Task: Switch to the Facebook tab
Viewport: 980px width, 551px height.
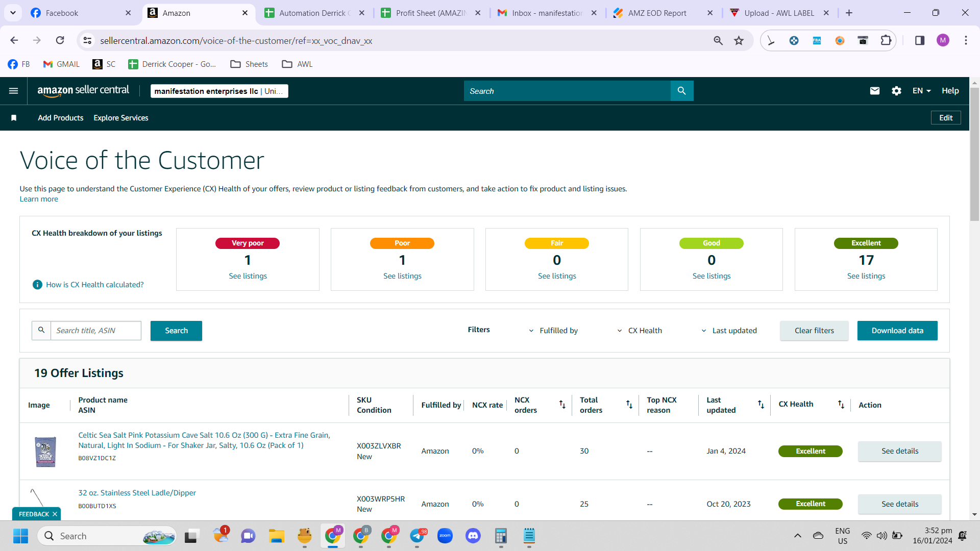Action: 82,13
